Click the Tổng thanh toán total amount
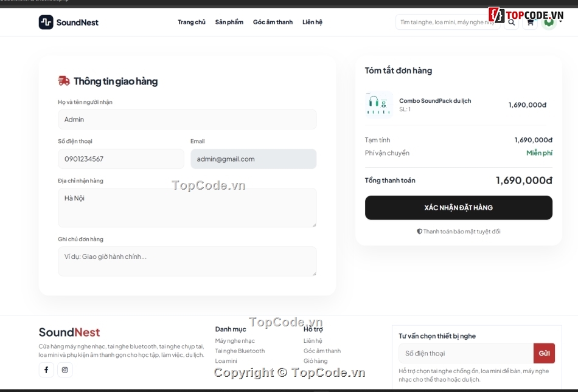This screenshot has height=392, width=578. 524,181
